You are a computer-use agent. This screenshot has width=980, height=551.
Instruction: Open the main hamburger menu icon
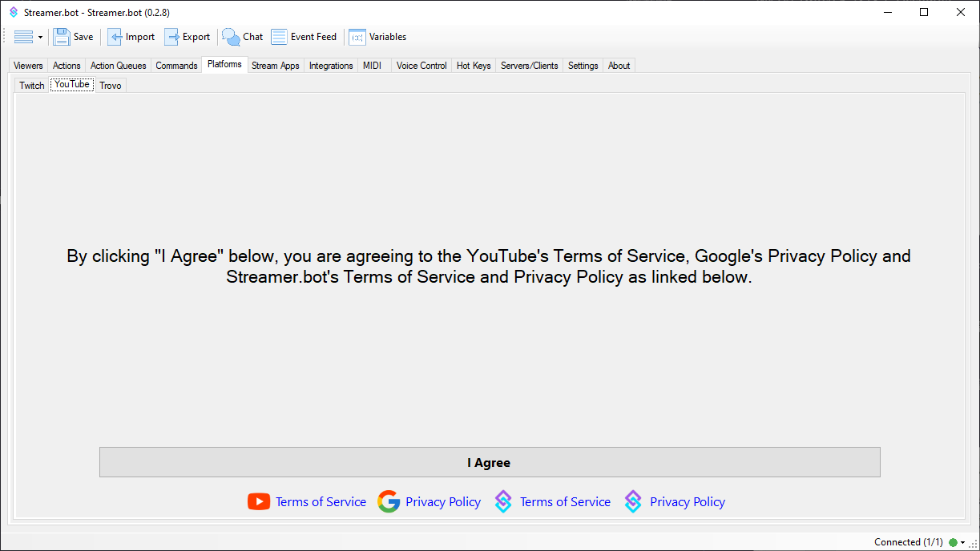(x=24, y=37)
